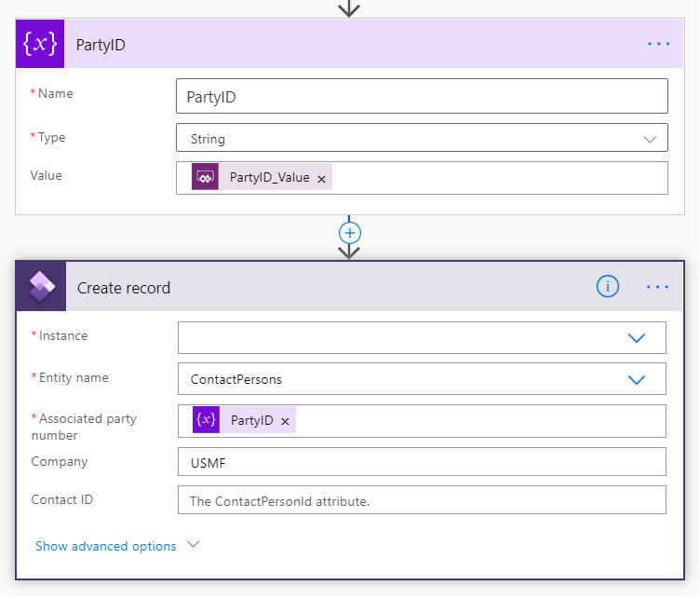Click the Company field containing USMF
The width and height of the screenshot is (700, 599).
(421, 462)
